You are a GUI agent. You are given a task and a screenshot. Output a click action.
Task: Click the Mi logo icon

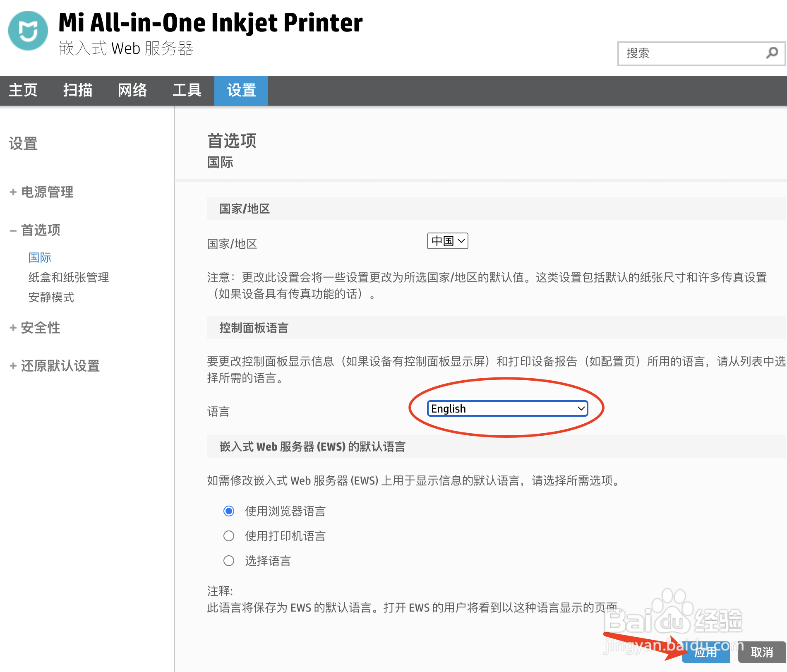(x=28, y=31)
